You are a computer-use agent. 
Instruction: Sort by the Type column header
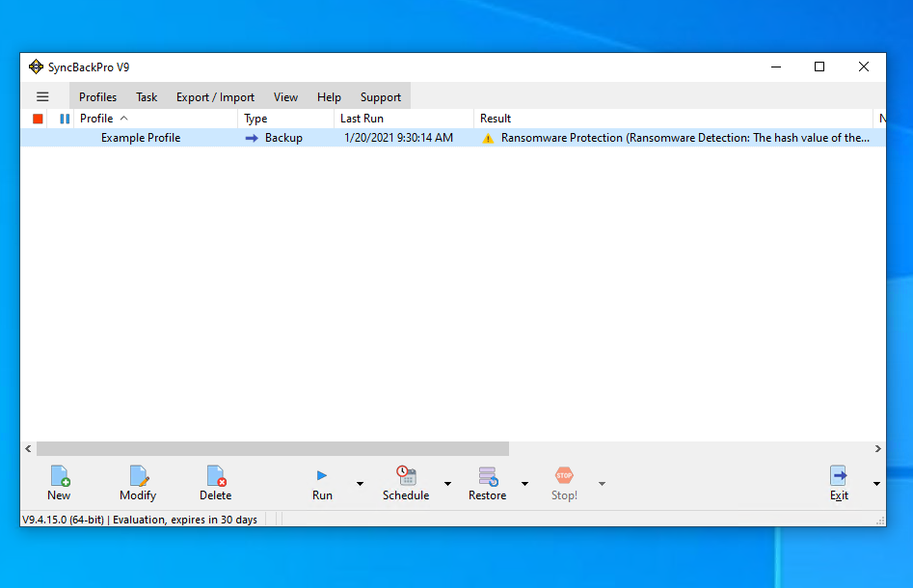pyautogui.click(x=286, y=119)
